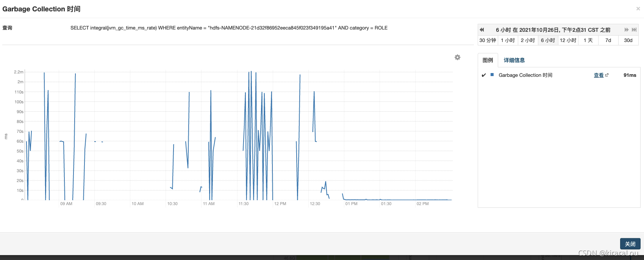Select the 7d time range
This screenshot has height=260, width=644.
[x=608, y=40]
